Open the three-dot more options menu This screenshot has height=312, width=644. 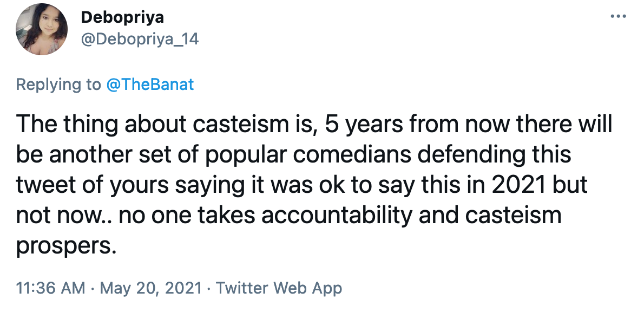point(617,17)
